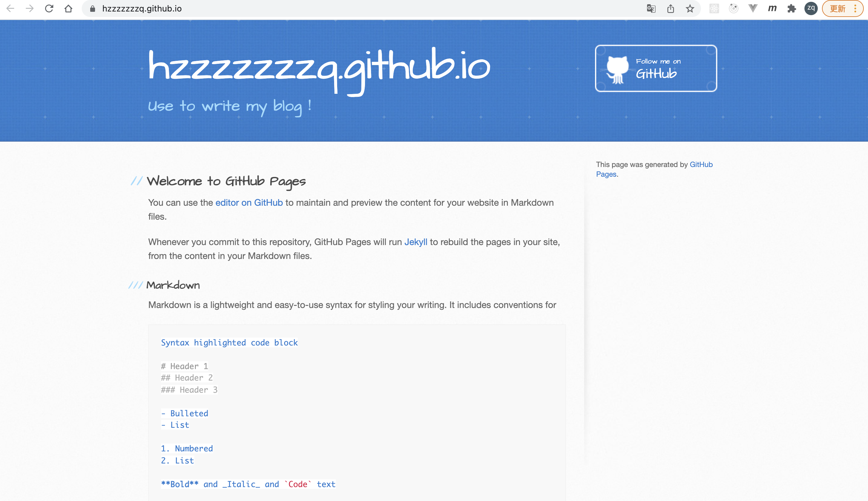The image size is (868, 501).
Task: Open Google Translate page icon
Action: (x=651, y=8)
